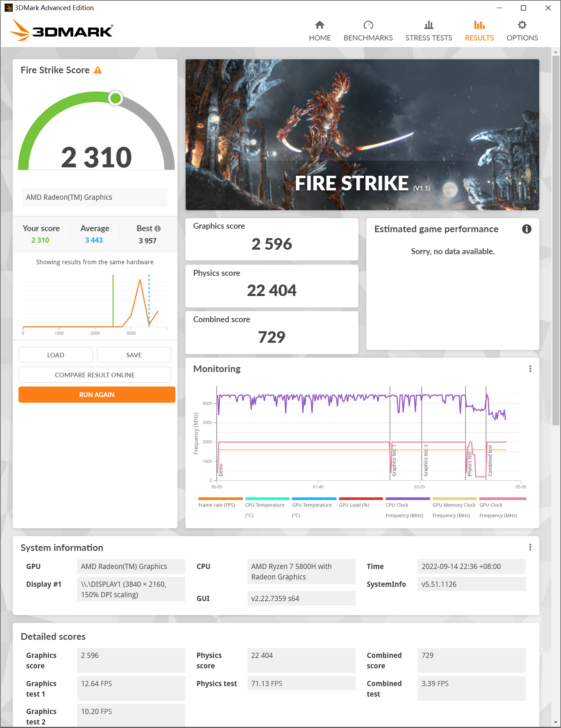561x728 pixels.
Task: Open the OPTIONS tab
Action: [522, 31]
